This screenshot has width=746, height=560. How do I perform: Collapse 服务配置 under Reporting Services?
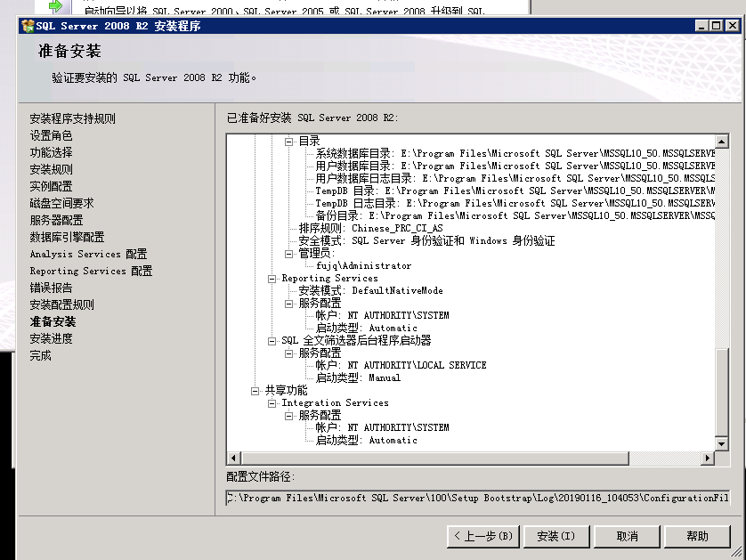click(288, 304)
